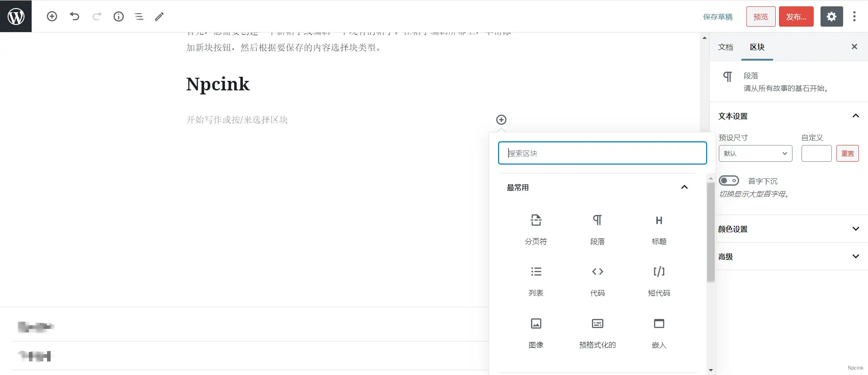Toggle the settings gear sidebar button
Screen dimensions: 868x375
coord(831,17)
